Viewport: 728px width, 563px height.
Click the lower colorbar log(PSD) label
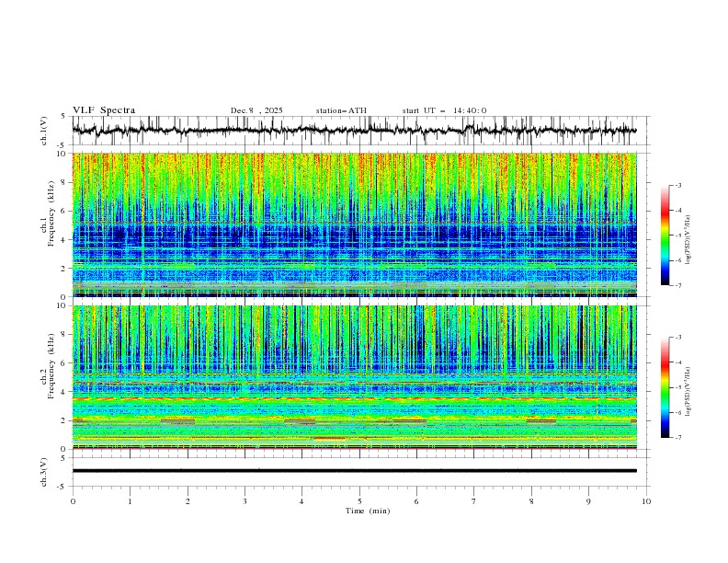688,392
